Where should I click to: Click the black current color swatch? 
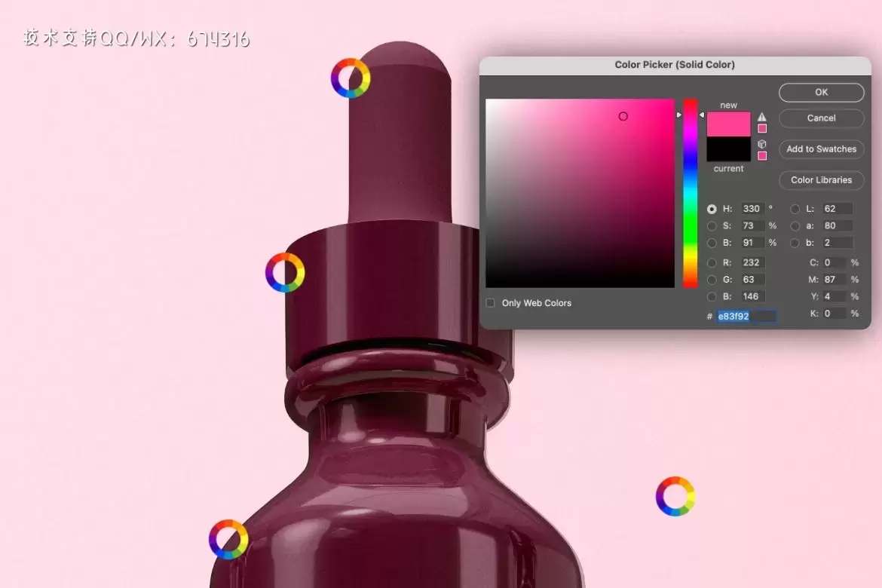pyautogui.click(x=728, y=149)
